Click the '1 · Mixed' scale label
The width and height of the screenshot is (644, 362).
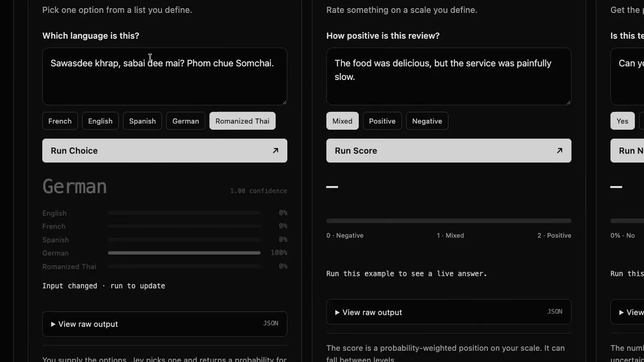click(x=450, y=235)
